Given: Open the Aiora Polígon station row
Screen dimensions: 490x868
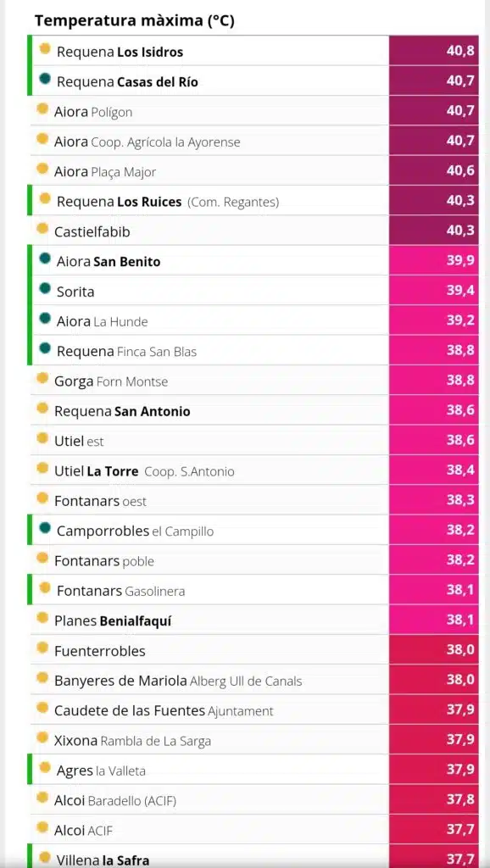Looking at the screenshot, I should [254, 111].
